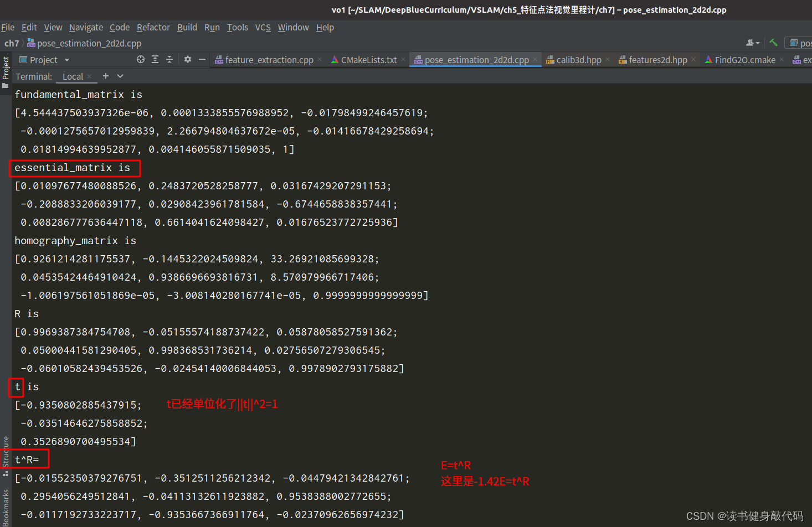
Task: Open Project panel settings gear
Action: (x=188, y=59)
